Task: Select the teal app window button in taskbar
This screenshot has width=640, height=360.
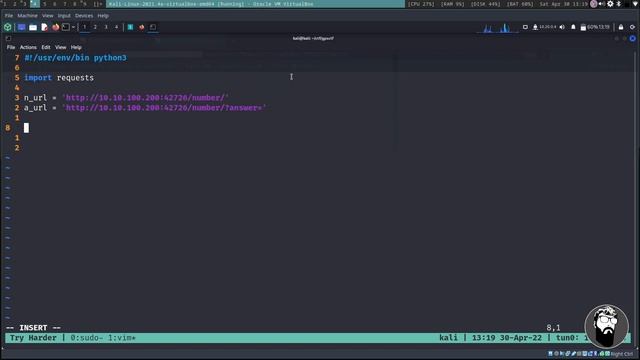Action: click(x=130, y=27)
